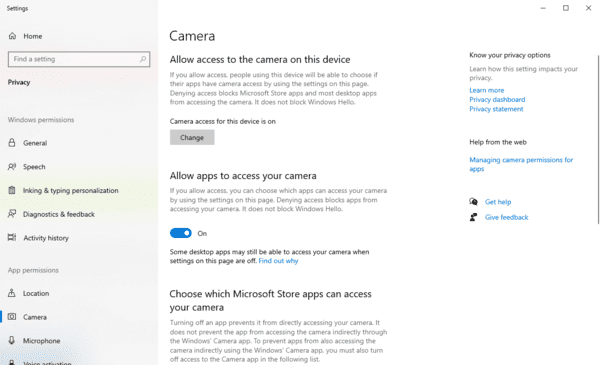
Task: Click the Location pin icon
Action: click(x=12, y=293)
